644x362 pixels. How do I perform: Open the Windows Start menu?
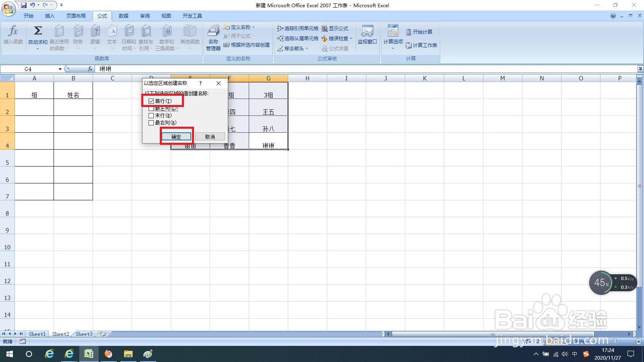coord(10,354)
